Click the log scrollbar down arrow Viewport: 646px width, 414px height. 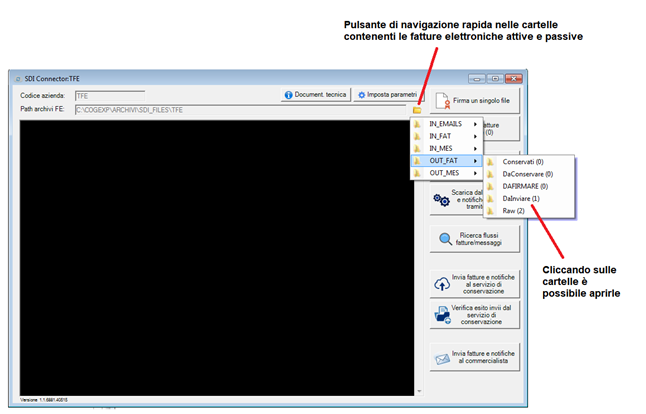(x=419, y=391)
